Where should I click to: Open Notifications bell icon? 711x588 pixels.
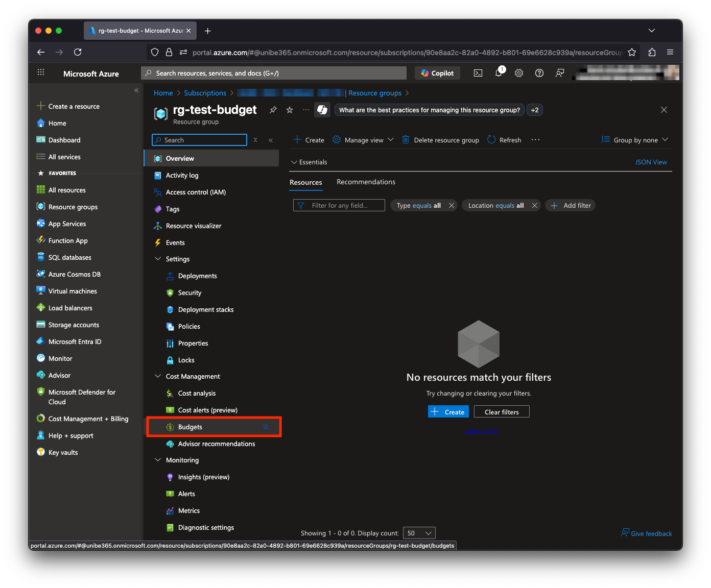pos(499,73)
